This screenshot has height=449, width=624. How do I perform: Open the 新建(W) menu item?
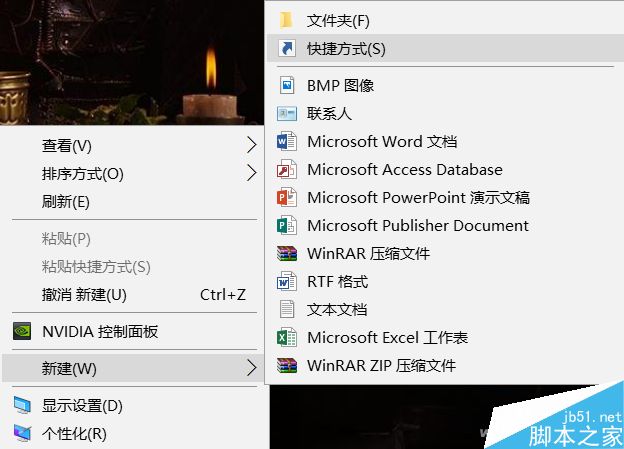133,368
